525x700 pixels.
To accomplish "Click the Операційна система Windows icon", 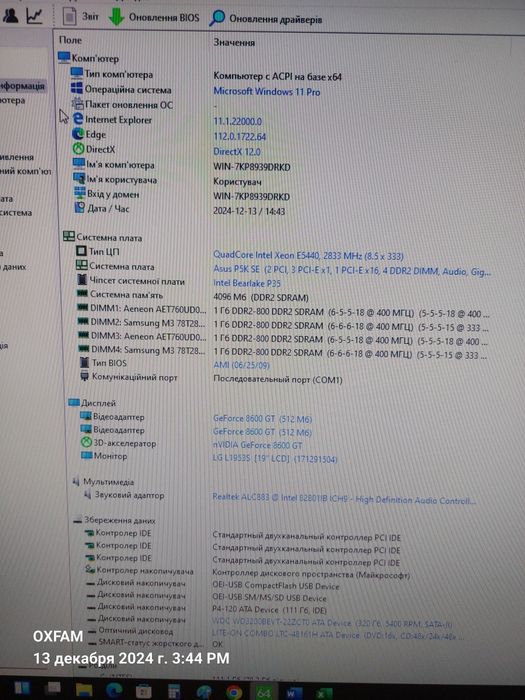I will pyautogui.click(x=76, y=88).
